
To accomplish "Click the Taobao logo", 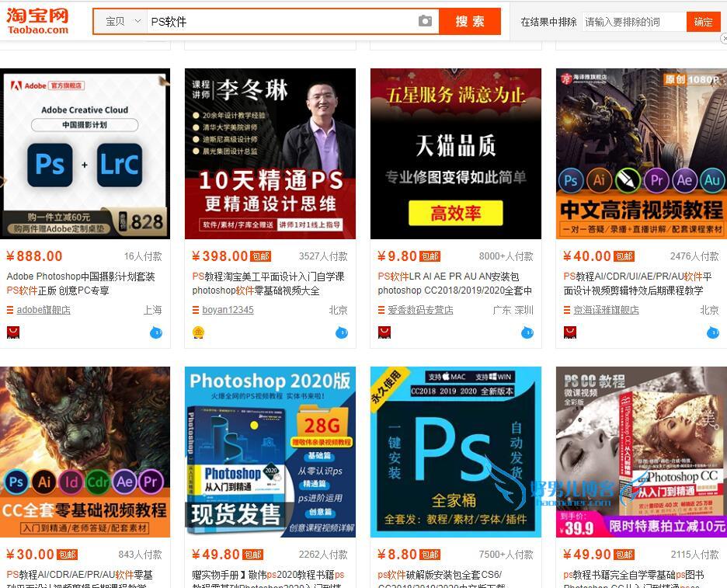I will coord(37,21).
